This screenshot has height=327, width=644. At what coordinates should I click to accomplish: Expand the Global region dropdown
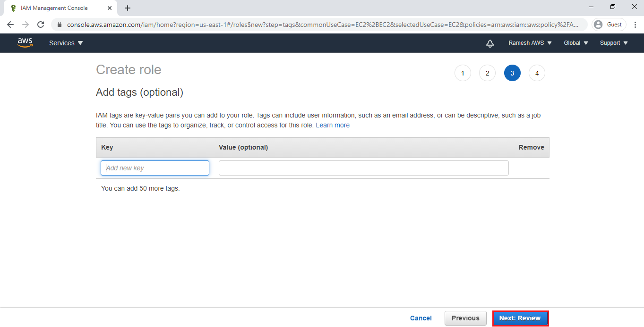(576, 43)
